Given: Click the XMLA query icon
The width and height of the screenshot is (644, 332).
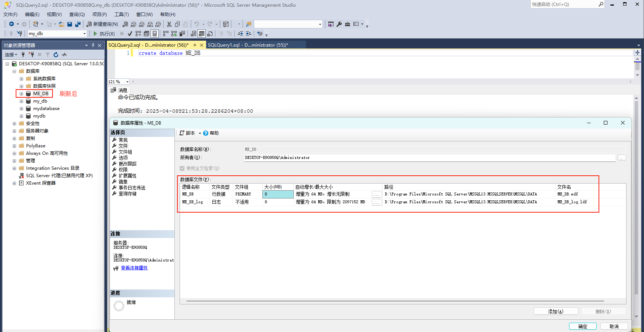Looking at the screenshot, I should coord(150,24).
